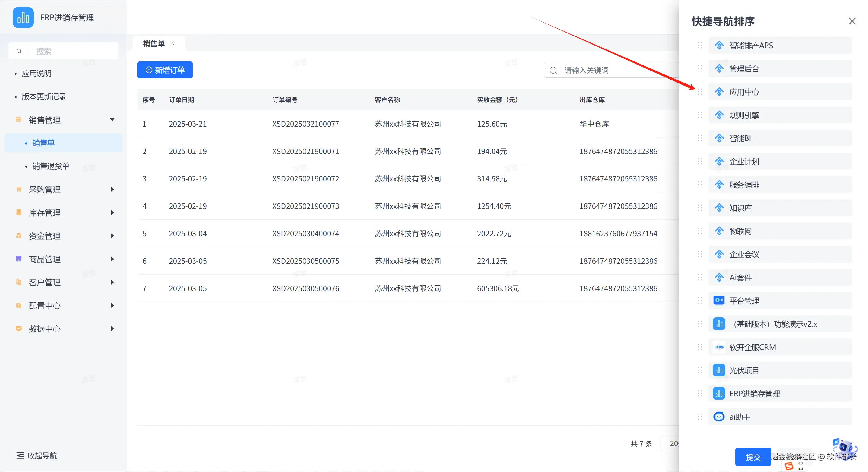Click the 新增订单 button
The image size is (868, 472).
165,70
